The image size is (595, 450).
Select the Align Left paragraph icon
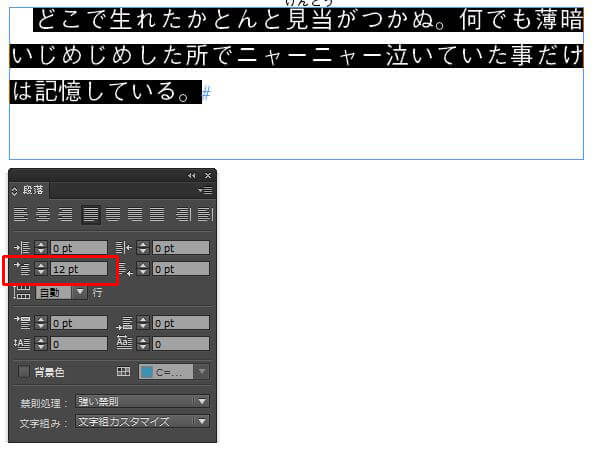[21, 214]
